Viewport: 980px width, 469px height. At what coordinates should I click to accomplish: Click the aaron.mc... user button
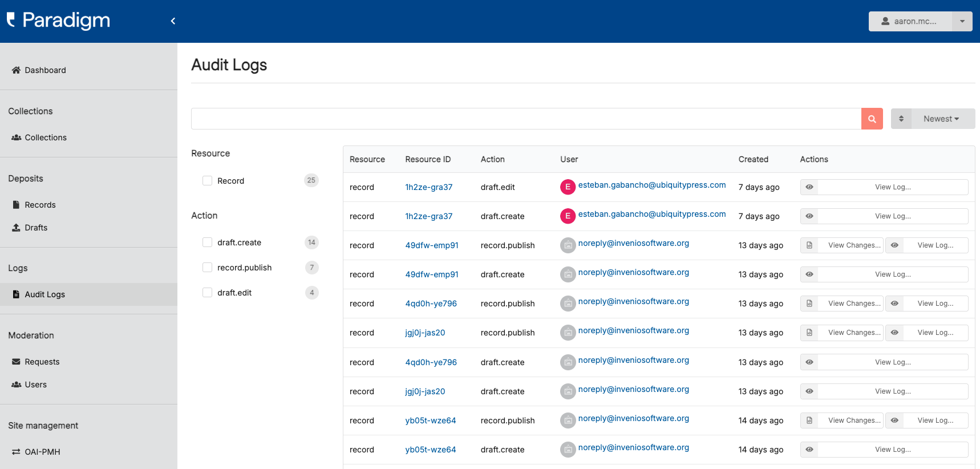[x=910, y=21]
